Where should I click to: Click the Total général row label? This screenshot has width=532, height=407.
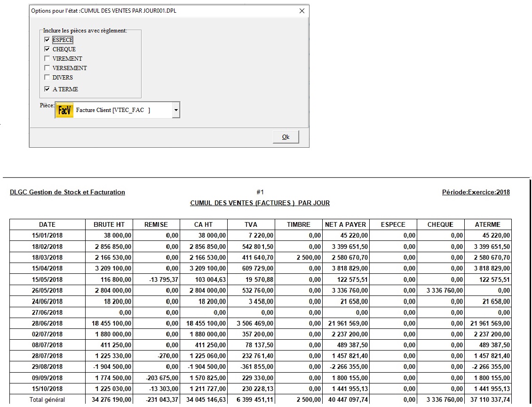click(47, 399)
